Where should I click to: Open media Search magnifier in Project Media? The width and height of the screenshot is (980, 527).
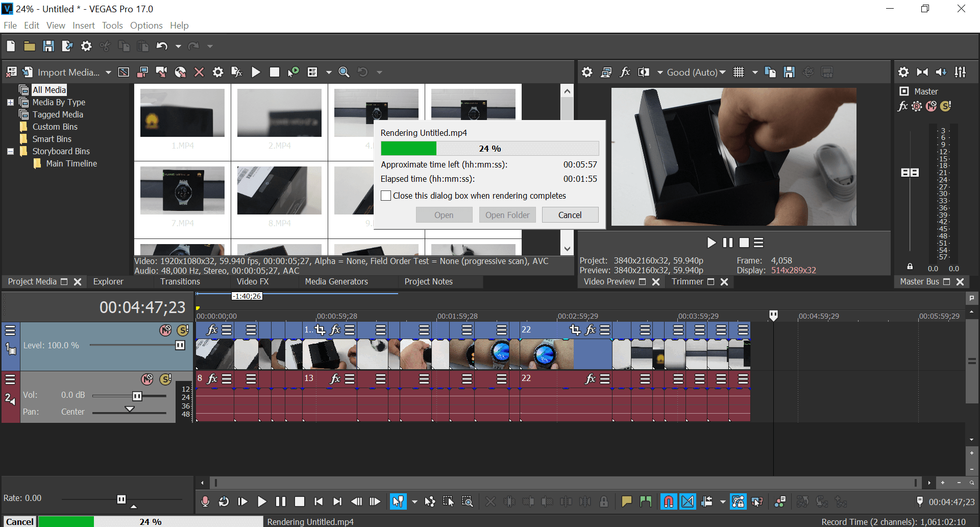click(x=344, y=72)
